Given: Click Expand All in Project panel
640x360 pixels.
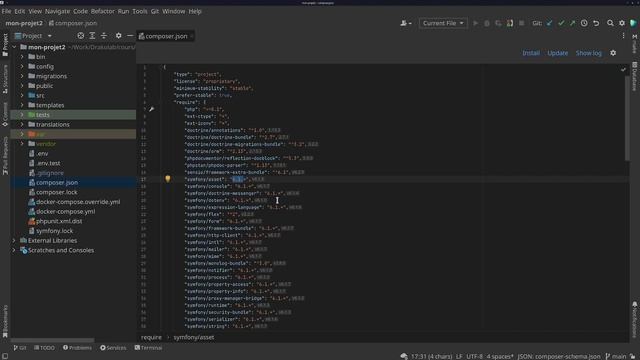Looking at the screenshot, I should (x=92, y=36).
